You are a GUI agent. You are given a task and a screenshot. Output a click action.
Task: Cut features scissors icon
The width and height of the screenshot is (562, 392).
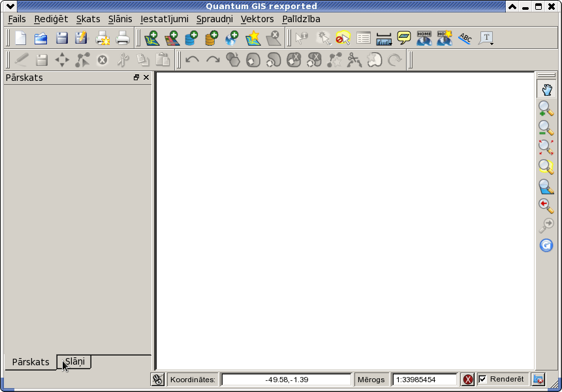pos(123,60)
